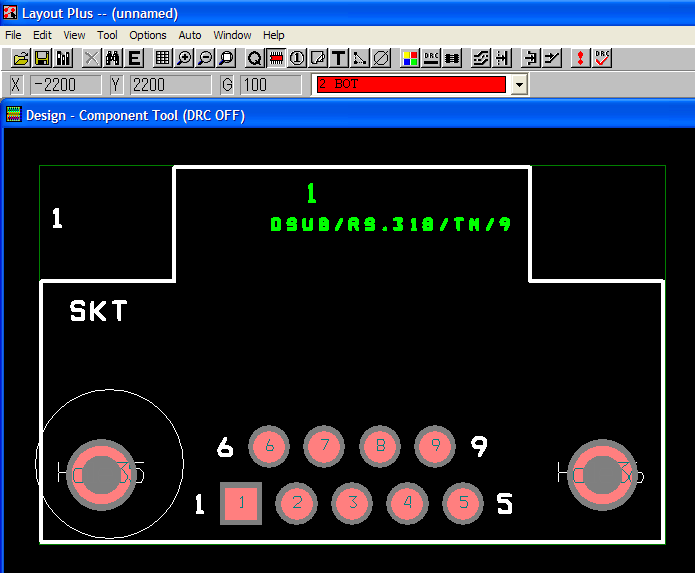Image resolution: width=695 pixels, height=573 pixels.
Task: Click the Find binoculars icon
Action: coord(113,58)
